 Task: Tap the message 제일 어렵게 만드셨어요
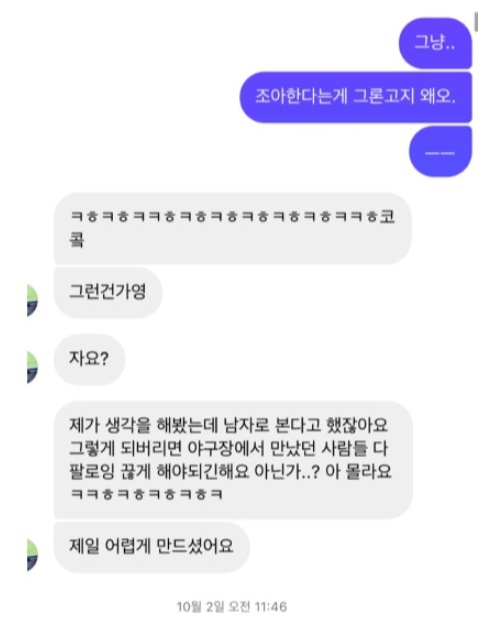[x=152, y=547]
